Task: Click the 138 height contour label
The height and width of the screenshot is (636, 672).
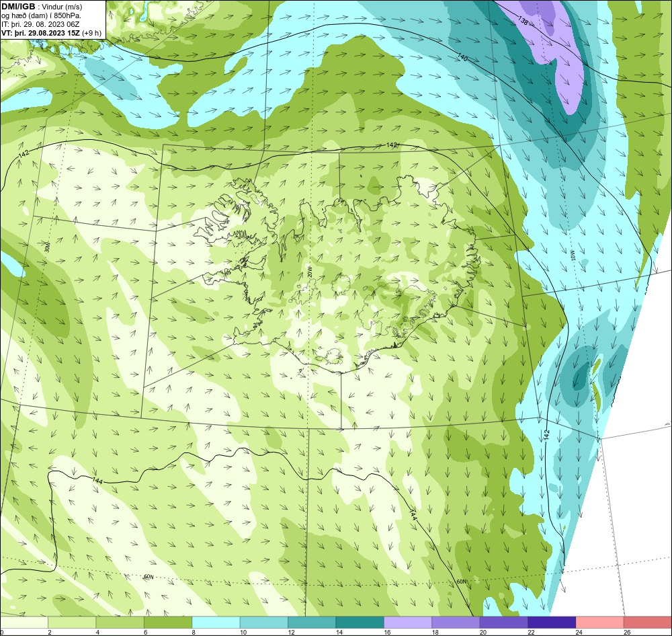Action: tap(523, 21)
